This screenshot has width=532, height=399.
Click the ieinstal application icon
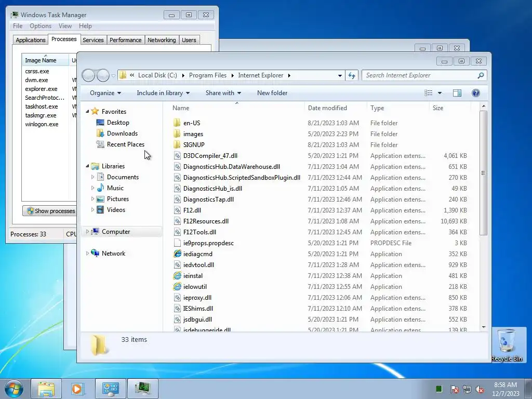pos(177,275)
